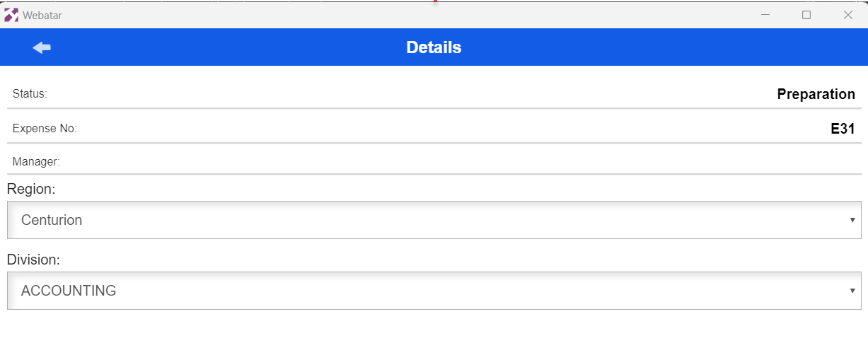868x360 pixels.
Task: Minimize the Webatar window
Action: (x=765, y=15)
